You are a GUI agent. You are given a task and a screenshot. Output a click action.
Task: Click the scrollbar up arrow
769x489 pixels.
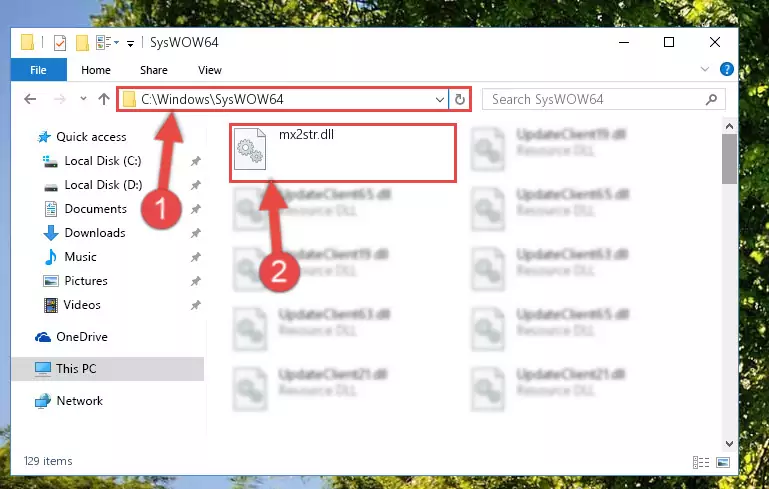coord(729,126)
